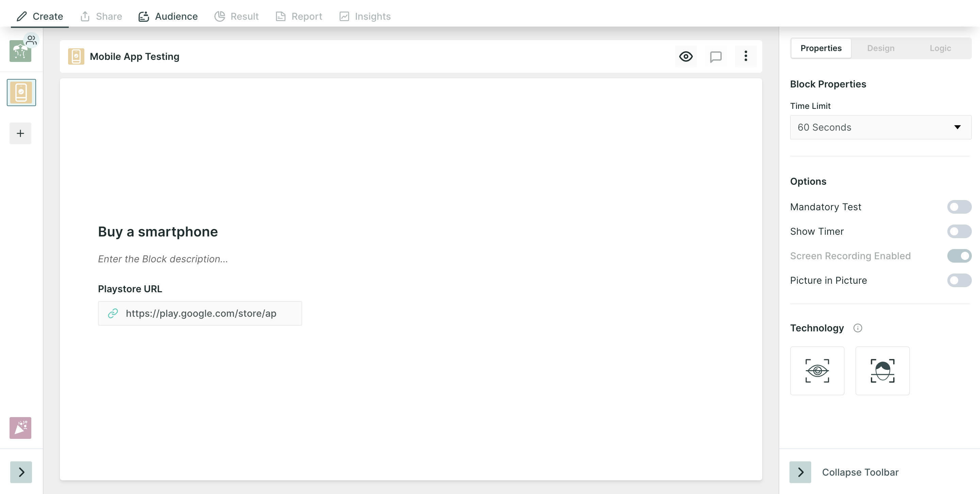The image size is (980, 494).
Task: Switch to the Insights tab
Action: coord(365,16)
